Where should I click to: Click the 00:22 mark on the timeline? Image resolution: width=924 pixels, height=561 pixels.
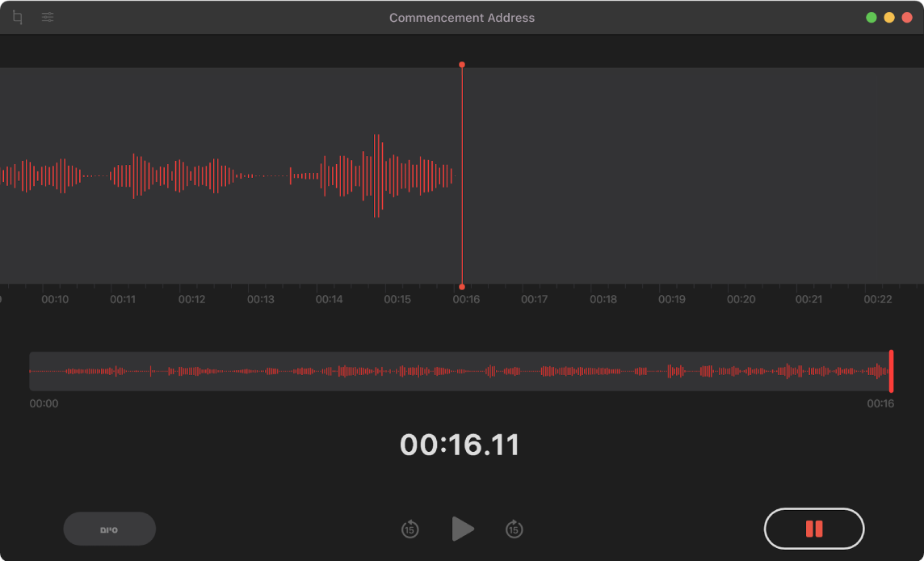[877, 299]
